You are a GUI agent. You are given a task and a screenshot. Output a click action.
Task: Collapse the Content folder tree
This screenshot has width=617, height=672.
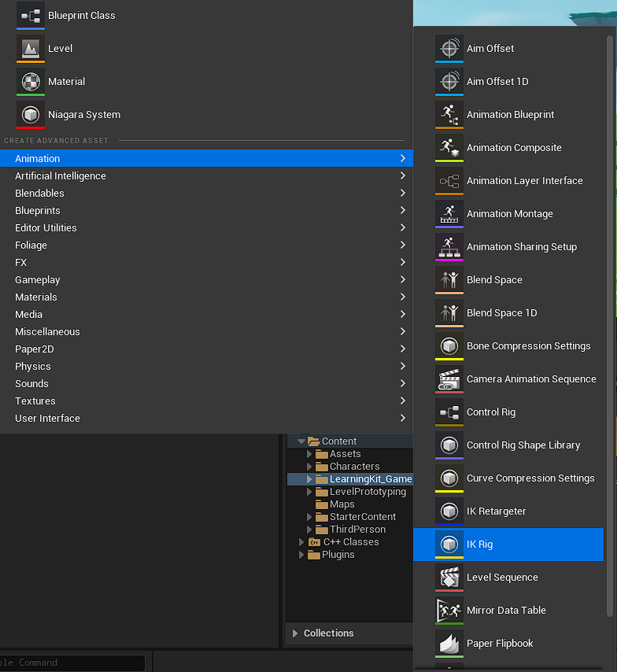pos(301,441)
